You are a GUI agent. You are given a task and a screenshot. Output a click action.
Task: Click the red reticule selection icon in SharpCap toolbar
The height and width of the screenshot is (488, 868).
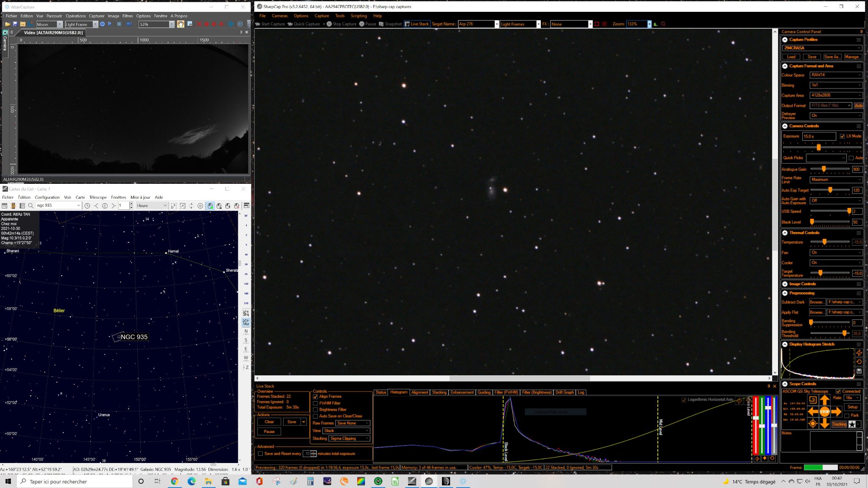click(597, 24)
